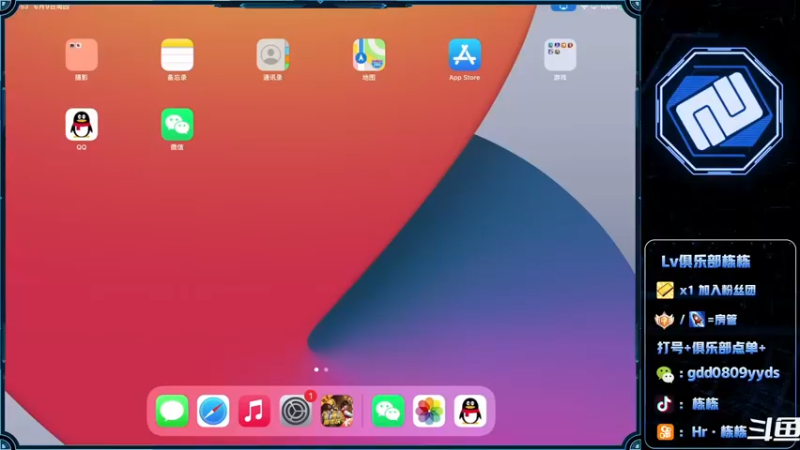Click the WeChat ID 'gdd0809yyds' text
This screenshot has height=450, width=800.
tap(733, 373)
